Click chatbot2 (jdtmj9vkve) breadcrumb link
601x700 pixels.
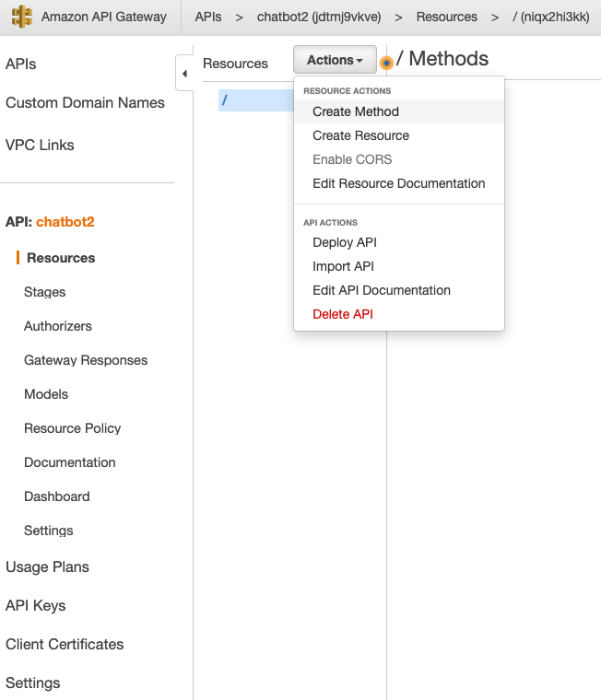(319, 17)
